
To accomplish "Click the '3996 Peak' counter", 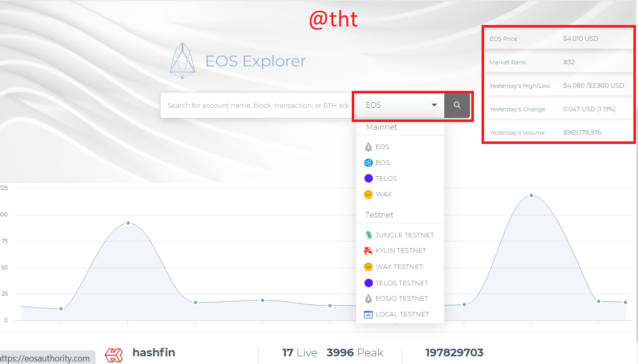I will 355,353.
